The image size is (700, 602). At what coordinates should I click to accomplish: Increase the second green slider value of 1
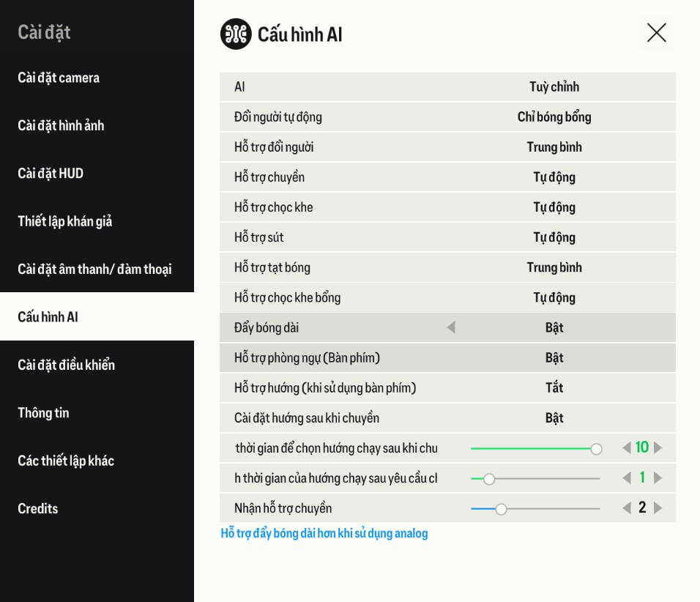(658, 477)
